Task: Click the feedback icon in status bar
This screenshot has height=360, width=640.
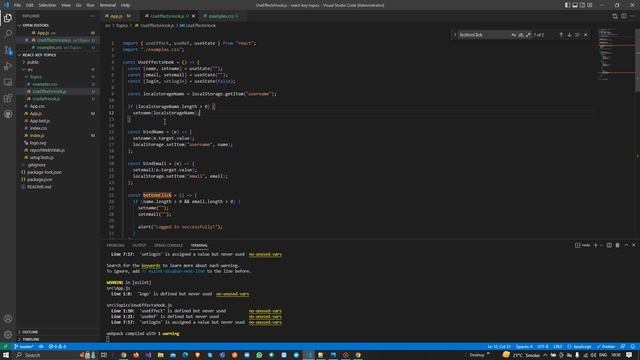Action: (x=623, y=347)
